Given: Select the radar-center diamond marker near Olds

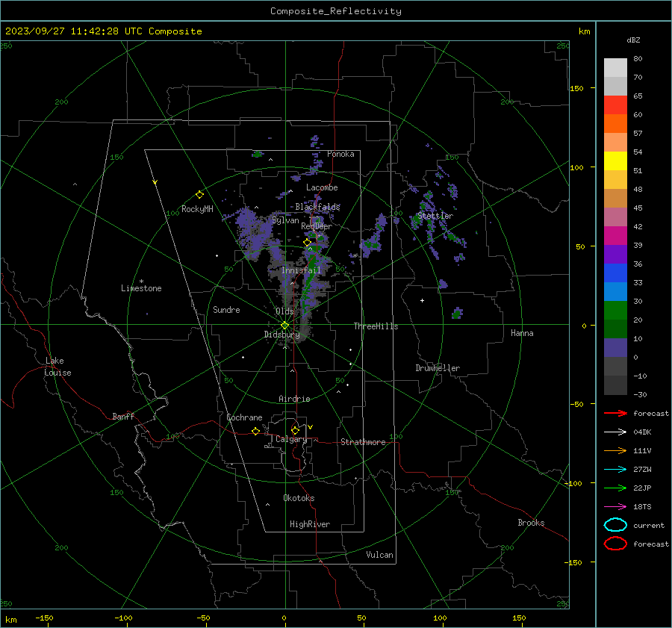Looking at the screenshot, I should [285, 326].
